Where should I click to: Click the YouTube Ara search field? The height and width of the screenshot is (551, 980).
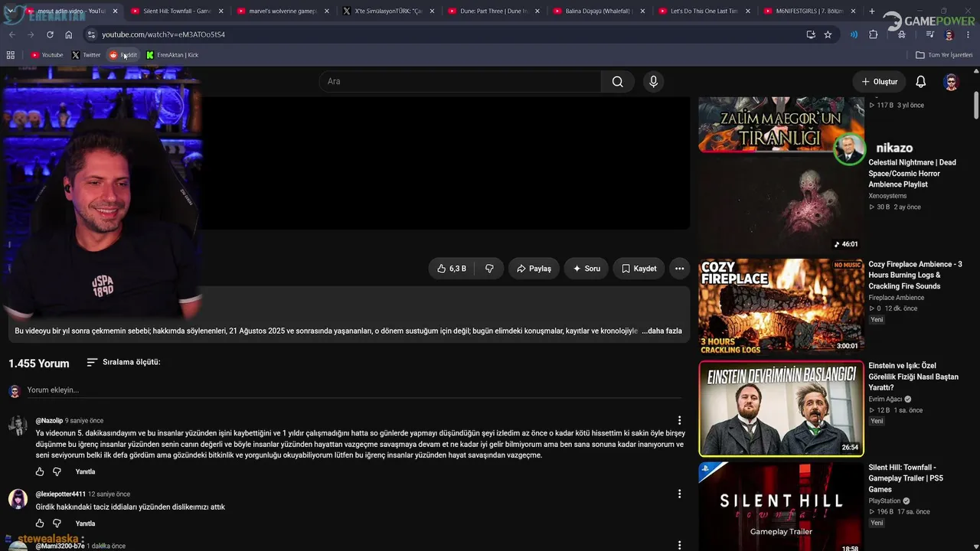[x=460, y=82]
